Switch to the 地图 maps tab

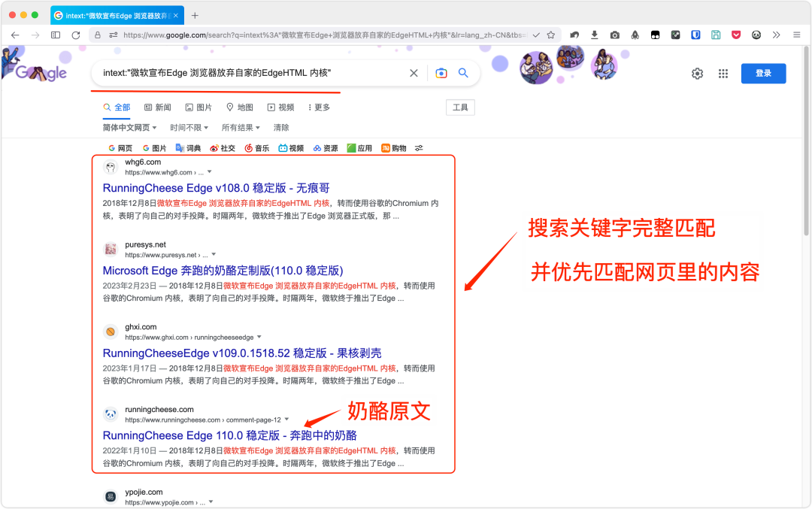point(240,108)
